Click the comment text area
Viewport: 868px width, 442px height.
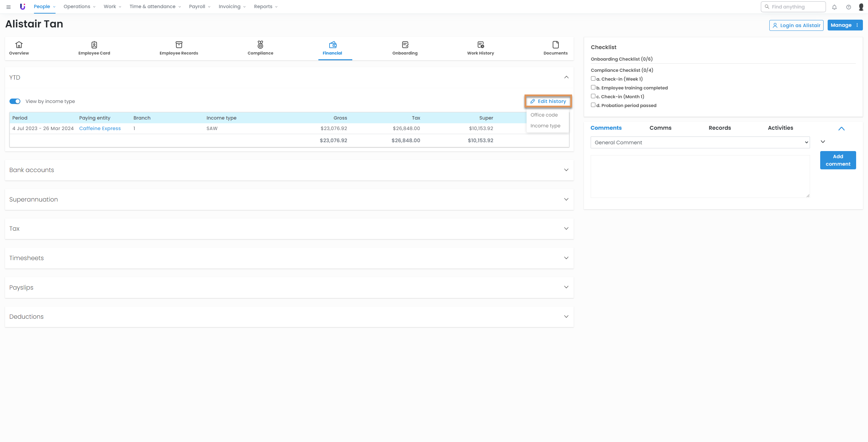(x=700, y=176)
